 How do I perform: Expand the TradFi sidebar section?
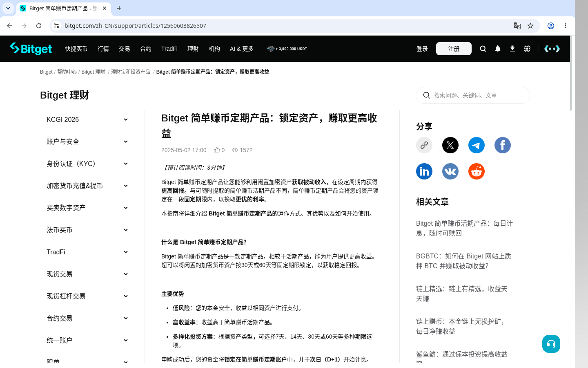87,252
